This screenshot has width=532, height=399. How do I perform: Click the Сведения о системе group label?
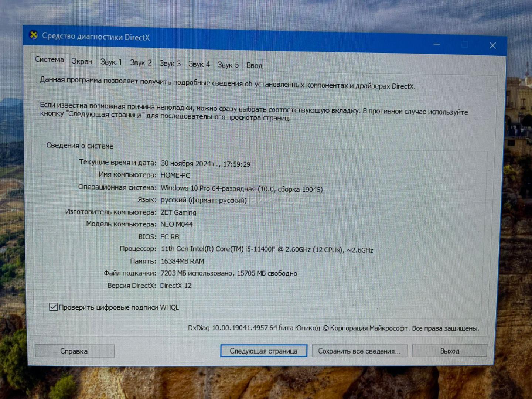tap(80, 146)
